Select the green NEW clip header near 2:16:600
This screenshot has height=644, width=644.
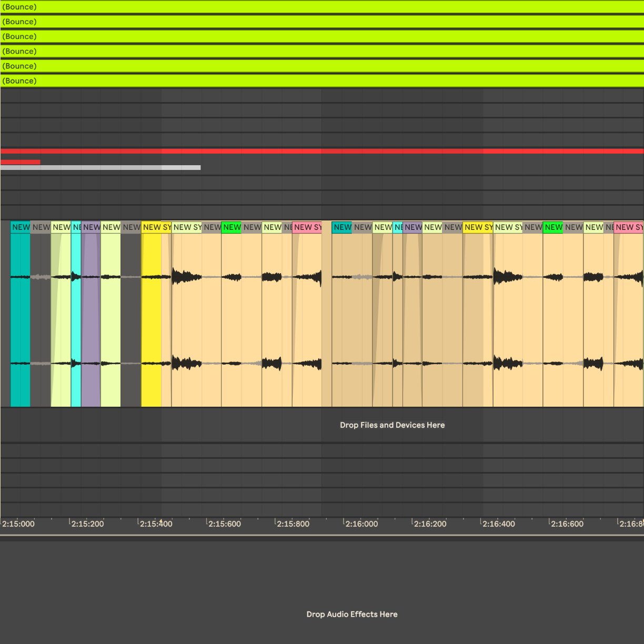553,227
